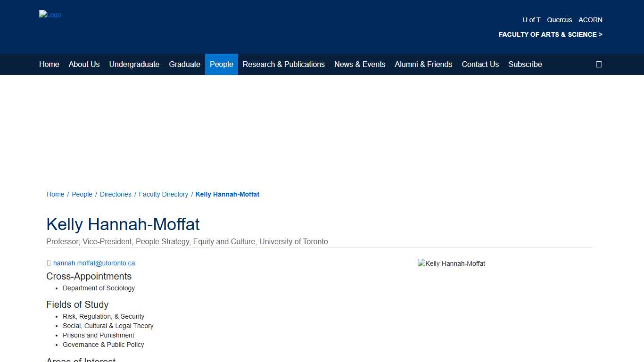Click the Quercus link
Screen dimensions: 644x362
[x=559, y=20]
